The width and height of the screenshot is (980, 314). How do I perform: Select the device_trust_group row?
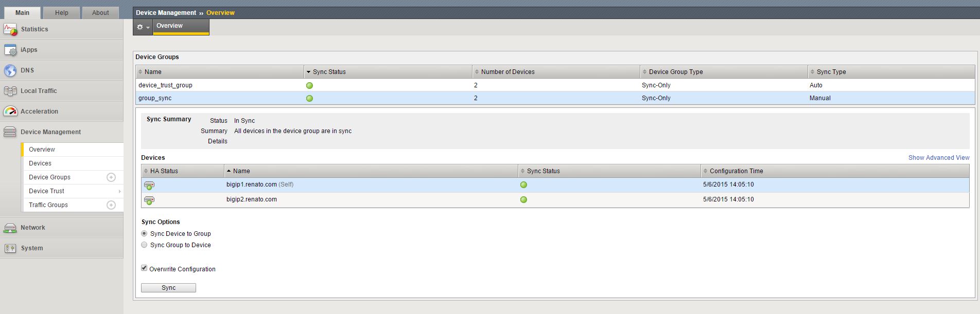tap(165, 85)
